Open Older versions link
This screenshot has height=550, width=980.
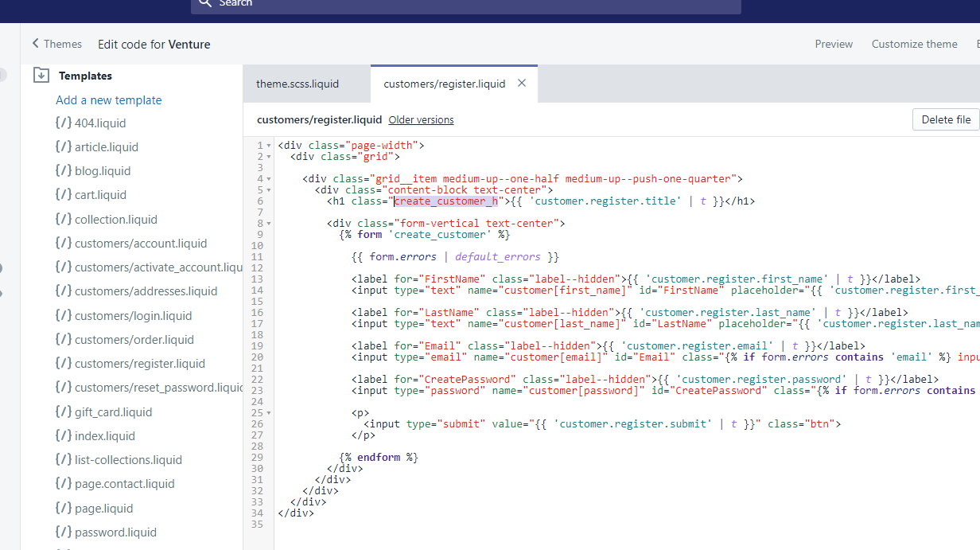click(x=421, y=120)
